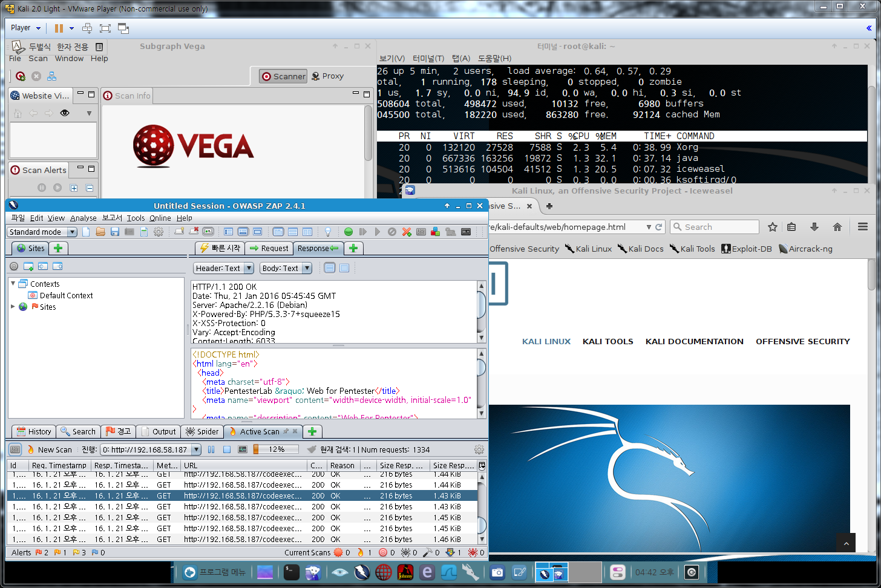Bookmark page with star icon in Iceweasel

pos(773,227)
